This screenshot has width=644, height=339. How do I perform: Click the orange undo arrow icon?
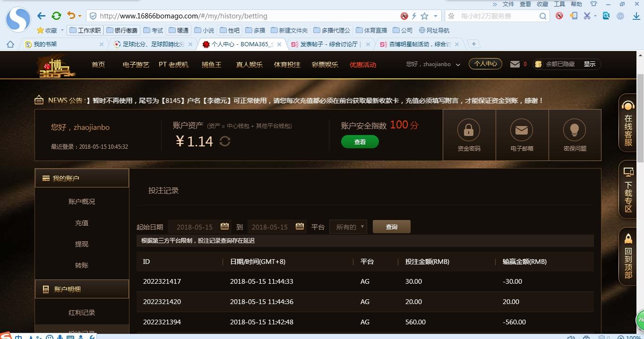pos(71,16)
